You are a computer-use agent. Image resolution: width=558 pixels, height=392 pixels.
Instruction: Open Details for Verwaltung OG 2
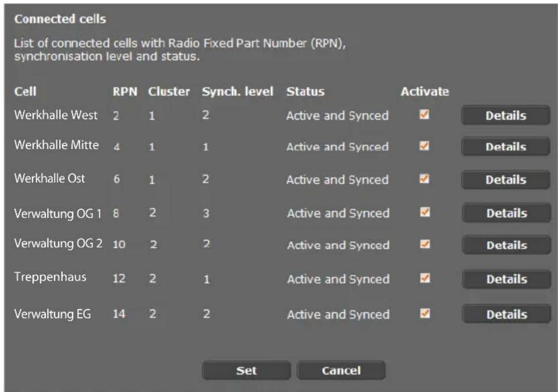[x=506, y=245]
